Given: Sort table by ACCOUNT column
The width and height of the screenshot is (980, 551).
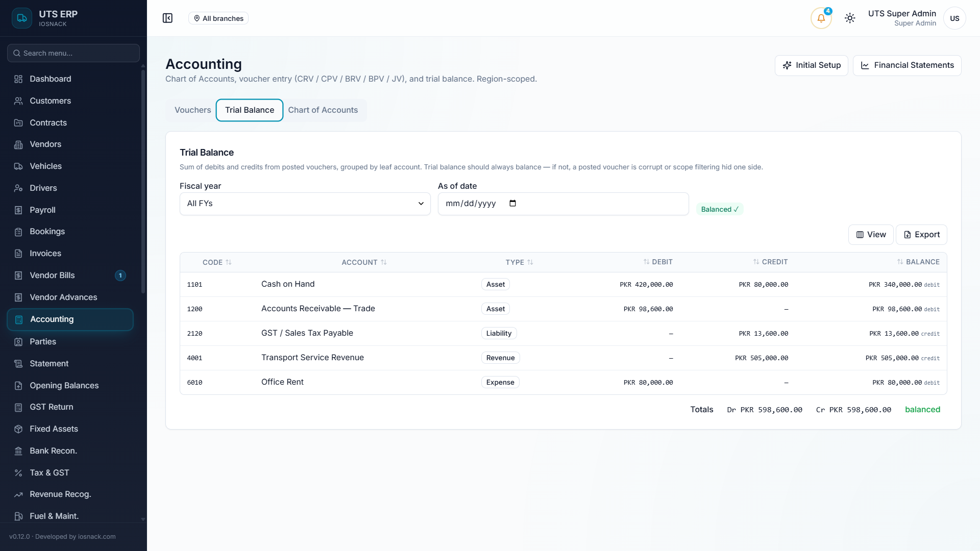Looking at the screenshot, I should click(x=364, y=262).
